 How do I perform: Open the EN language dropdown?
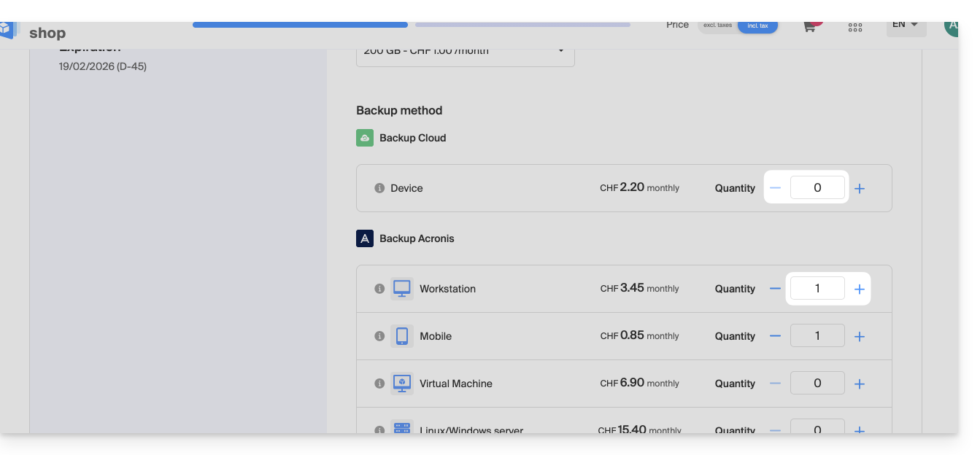(906, 26)
